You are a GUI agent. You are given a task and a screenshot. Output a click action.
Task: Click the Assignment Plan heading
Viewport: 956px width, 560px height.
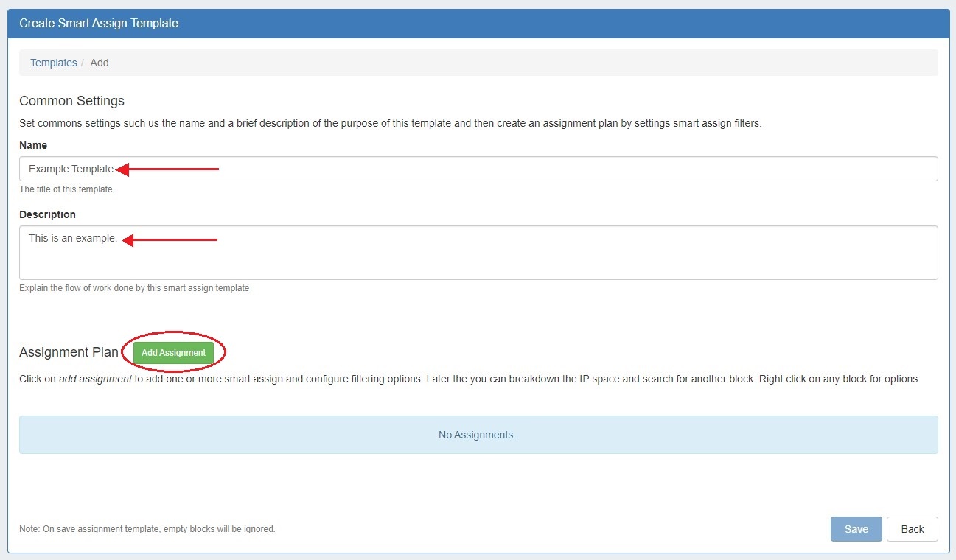pos(69,352)
